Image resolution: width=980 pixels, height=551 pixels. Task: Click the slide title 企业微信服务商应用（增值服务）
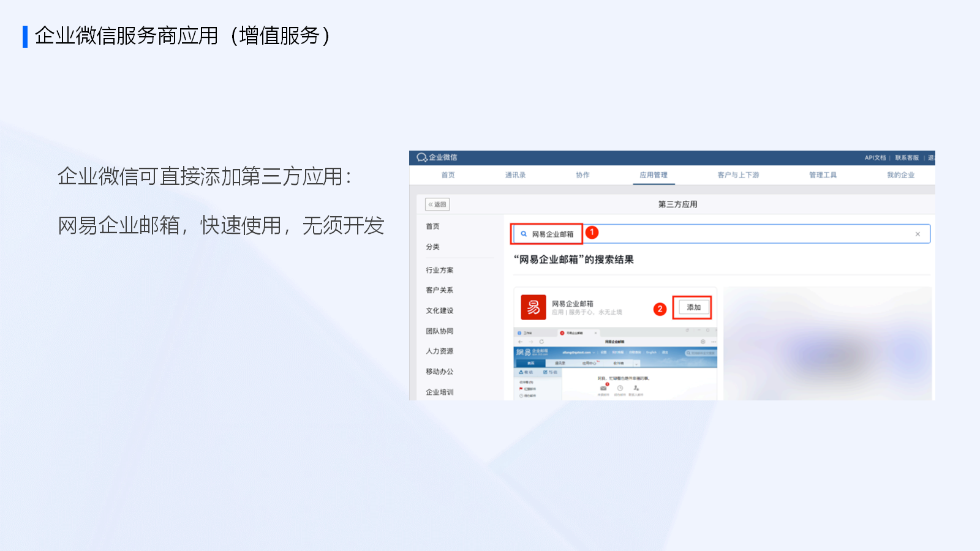pyautogui.click(x=183, y=36)
